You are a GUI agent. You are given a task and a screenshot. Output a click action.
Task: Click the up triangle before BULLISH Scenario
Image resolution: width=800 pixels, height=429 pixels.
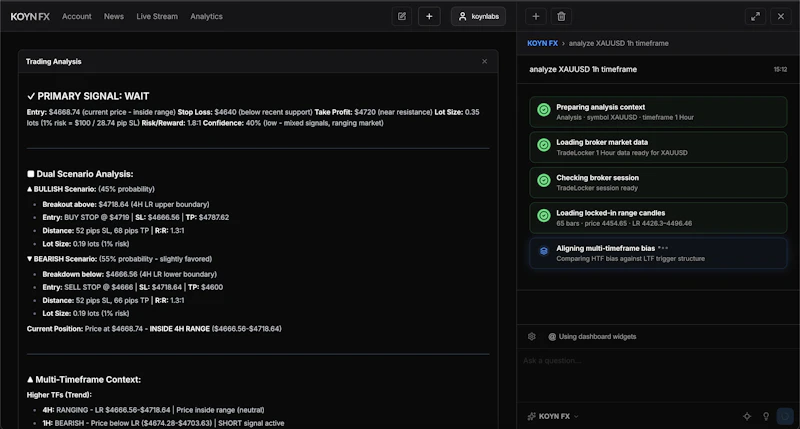coord(30,189)
